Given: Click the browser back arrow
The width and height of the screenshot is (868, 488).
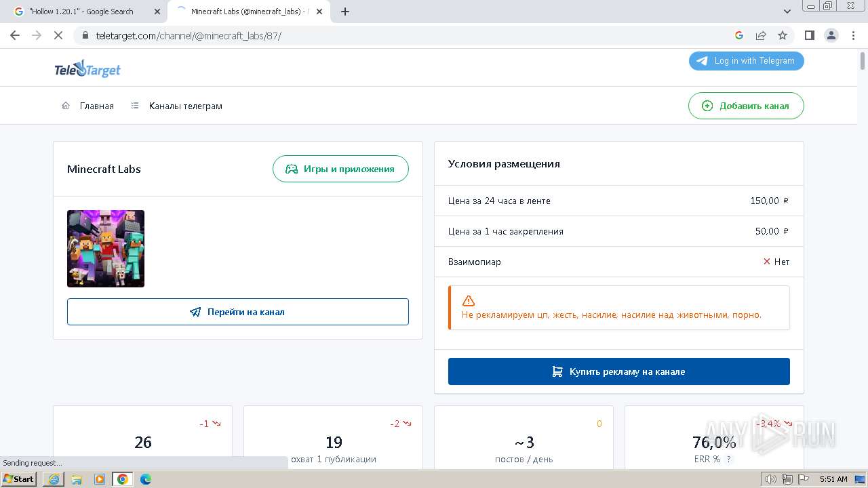Looking at the screenshot, I should coord(15,35).
